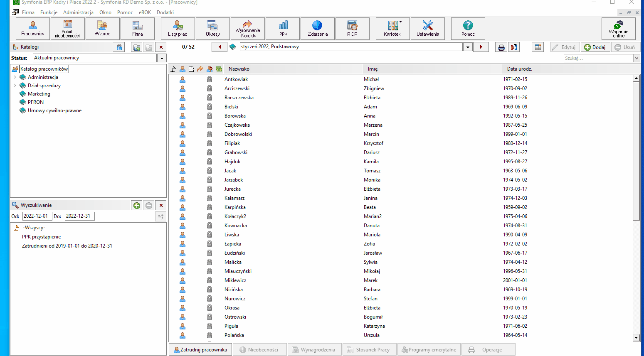Open Listy płac payroll lists
This screenshot has height=356, width=644.
pyautogui.click(x=178, y=29)
